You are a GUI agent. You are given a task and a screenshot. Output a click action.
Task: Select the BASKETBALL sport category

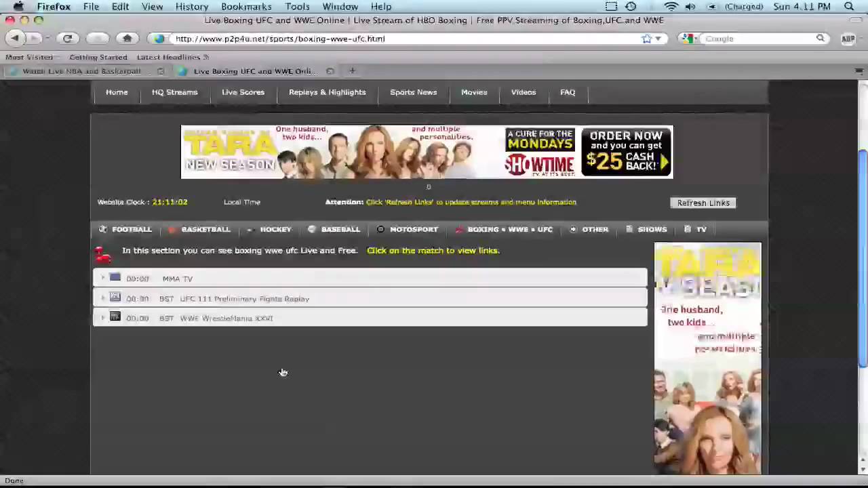pyautogui.click(x=205, y=230)
